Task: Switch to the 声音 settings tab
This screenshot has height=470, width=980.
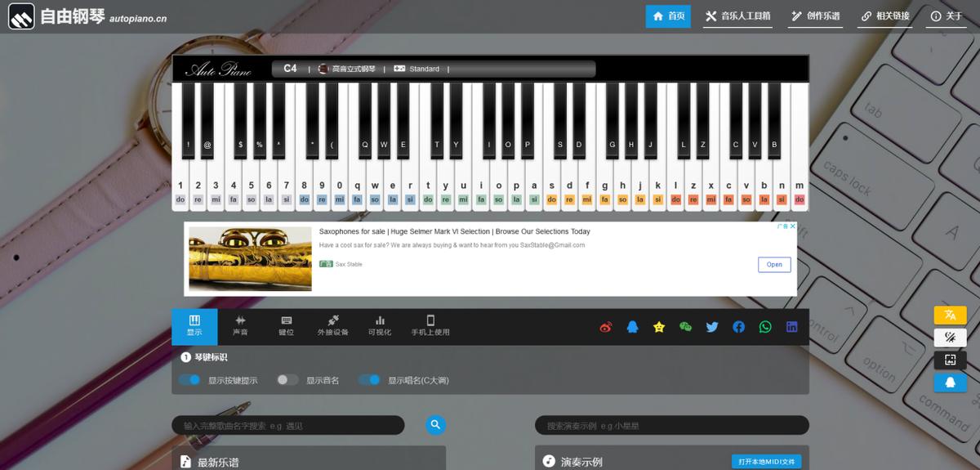Action: pos(240,326)
